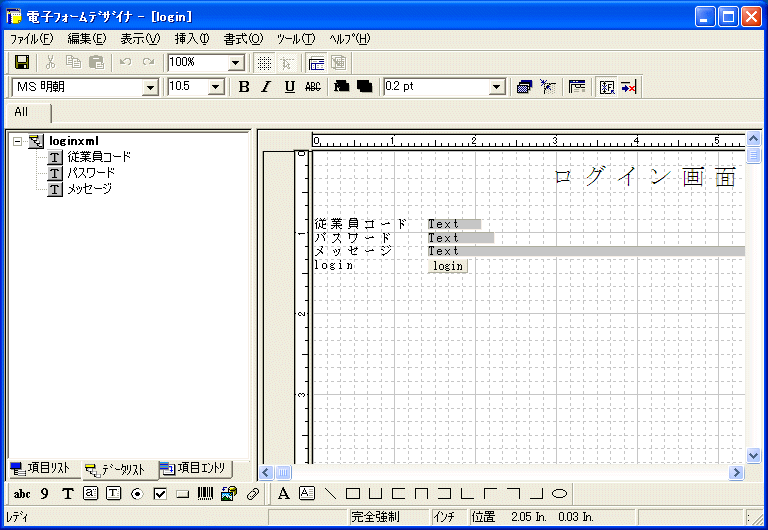Screen dimensions: 768x530
Task: Open the 表示(V) menu
Action: coord(140,39)
